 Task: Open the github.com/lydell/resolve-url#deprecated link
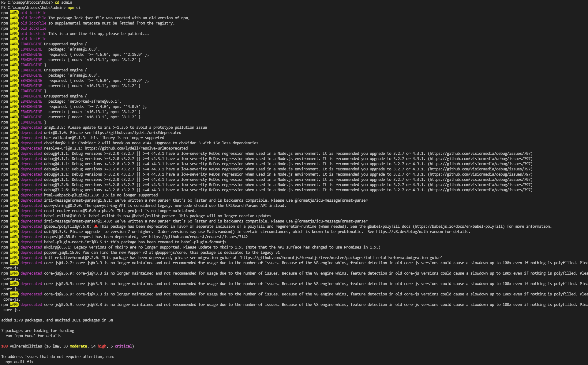136,148
